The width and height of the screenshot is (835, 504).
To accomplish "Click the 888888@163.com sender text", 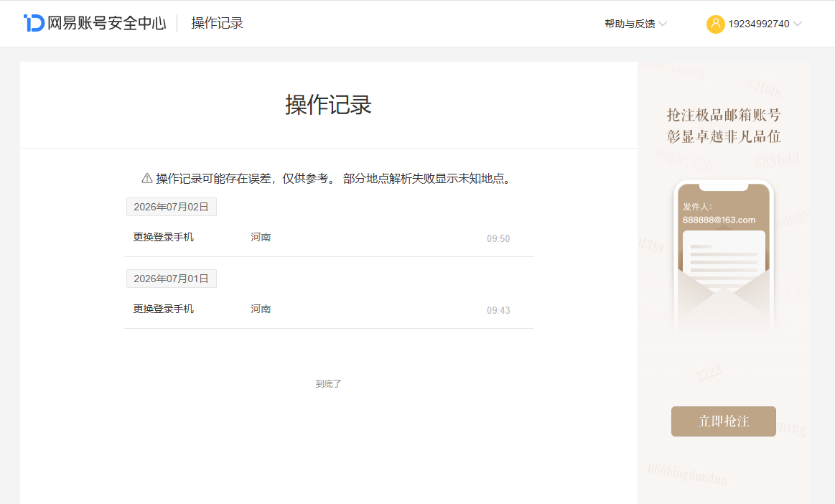I will pos(719,220).
